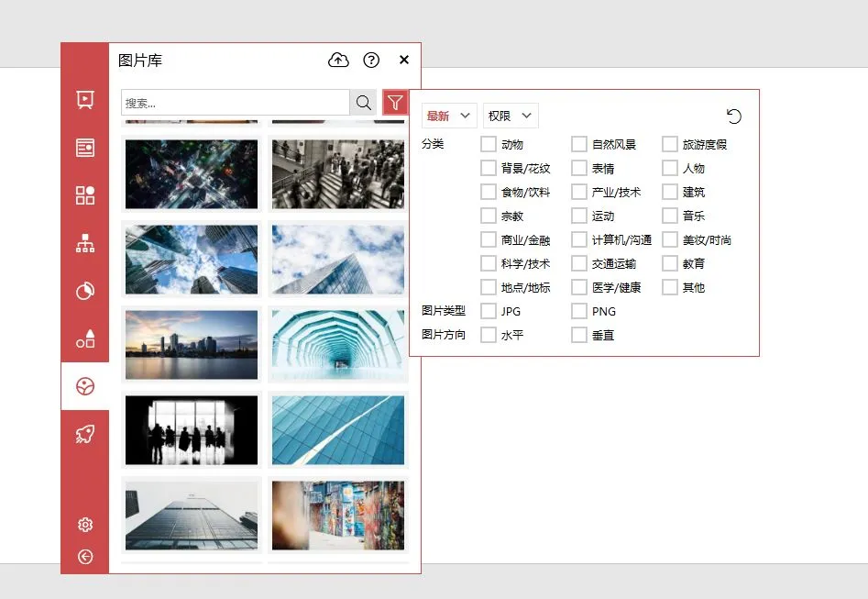Tick the 计算机/沟通 checkbox
Viewport: 868px width, 599px height.
[579, 239]
